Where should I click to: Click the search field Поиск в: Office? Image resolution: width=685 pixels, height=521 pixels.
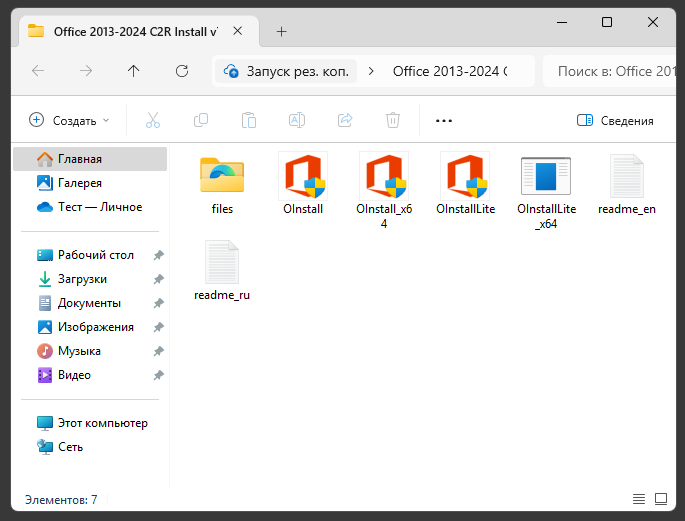(610, 71)
